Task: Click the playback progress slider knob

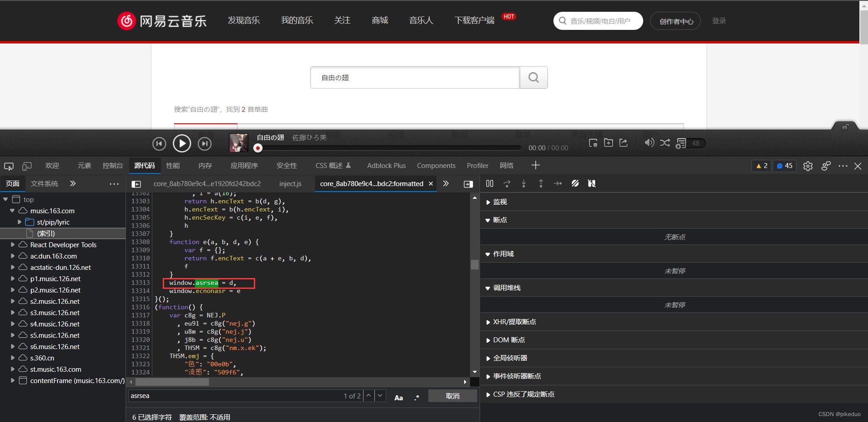Action: click(258, 148)
